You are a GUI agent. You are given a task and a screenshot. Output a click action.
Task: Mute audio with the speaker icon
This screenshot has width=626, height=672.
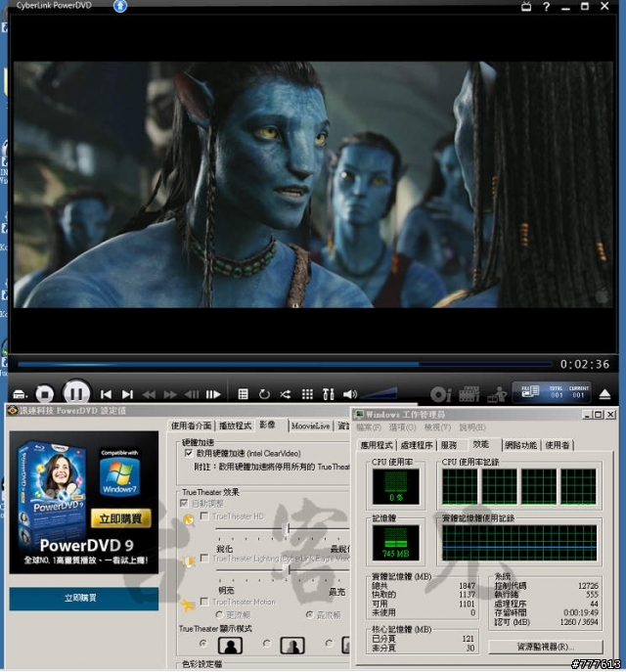pos(350,394)
